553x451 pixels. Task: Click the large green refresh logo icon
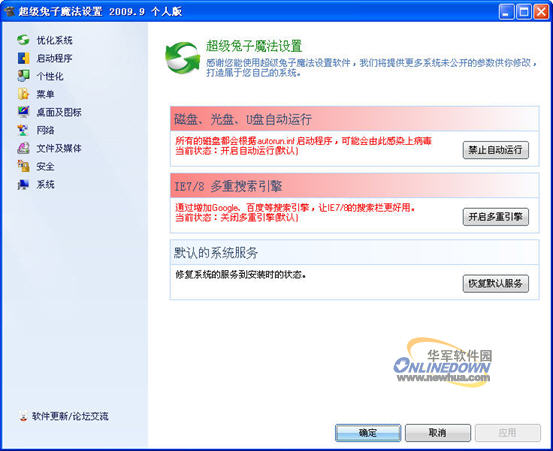click(x=182, y=57)
